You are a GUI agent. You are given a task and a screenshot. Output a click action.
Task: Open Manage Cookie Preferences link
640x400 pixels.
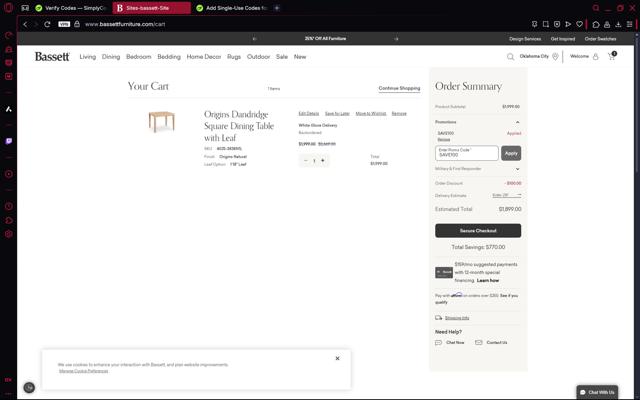click(x=84, y=371)
